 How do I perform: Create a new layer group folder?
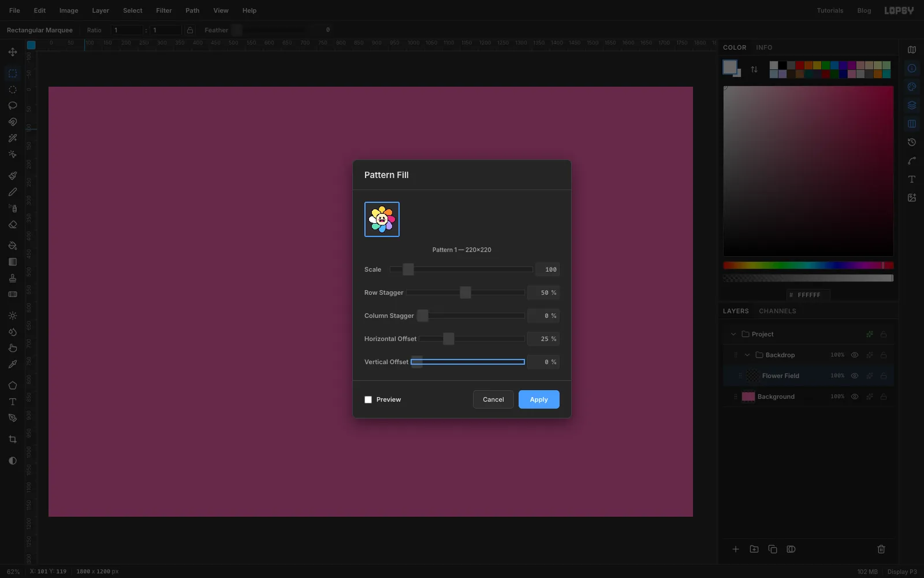[754, 549]
